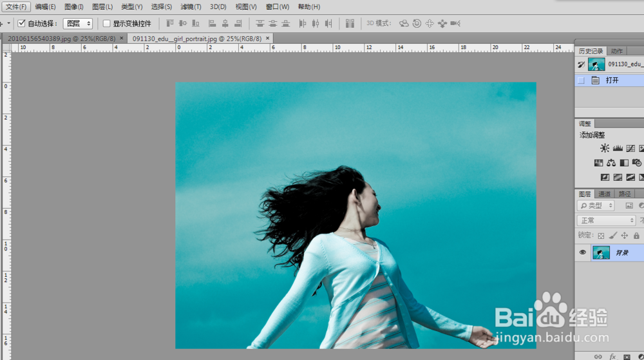Open the 图层(L) menu
The width and height of the screenshot is (644, 360).
[102, 6]
